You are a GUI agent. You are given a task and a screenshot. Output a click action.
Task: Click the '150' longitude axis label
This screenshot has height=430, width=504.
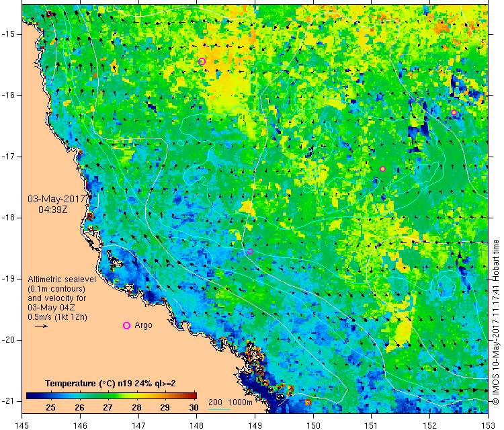313,425
